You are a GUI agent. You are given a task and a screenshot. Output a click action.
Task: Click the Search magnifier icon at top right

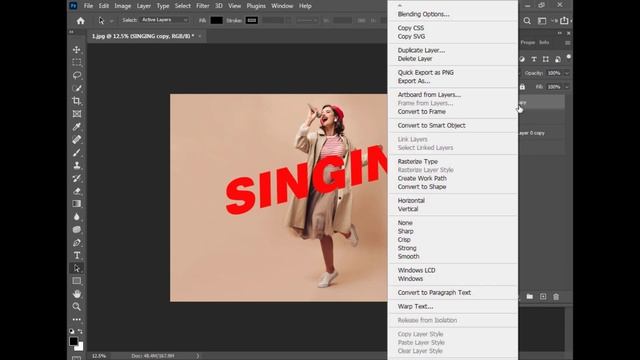[x=527, y=20]
